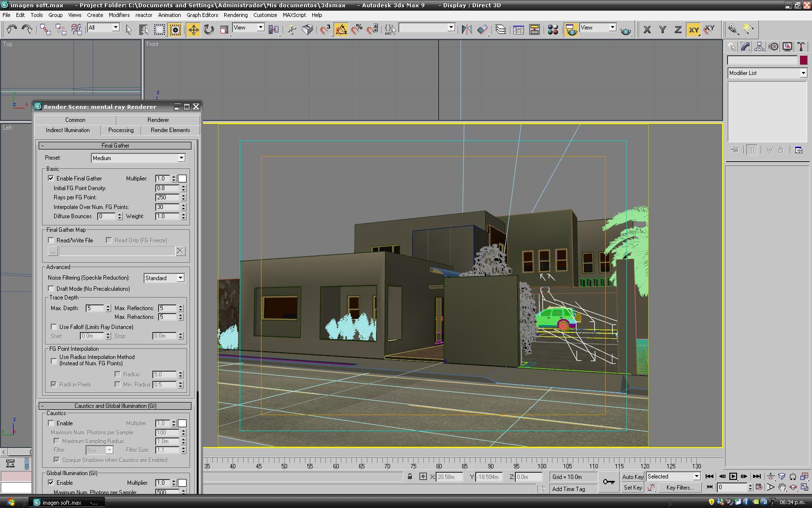Viewport: 812px width, 508px height.
Task: Switch to the Render Elements tab
Action: (x=170, y=130)
